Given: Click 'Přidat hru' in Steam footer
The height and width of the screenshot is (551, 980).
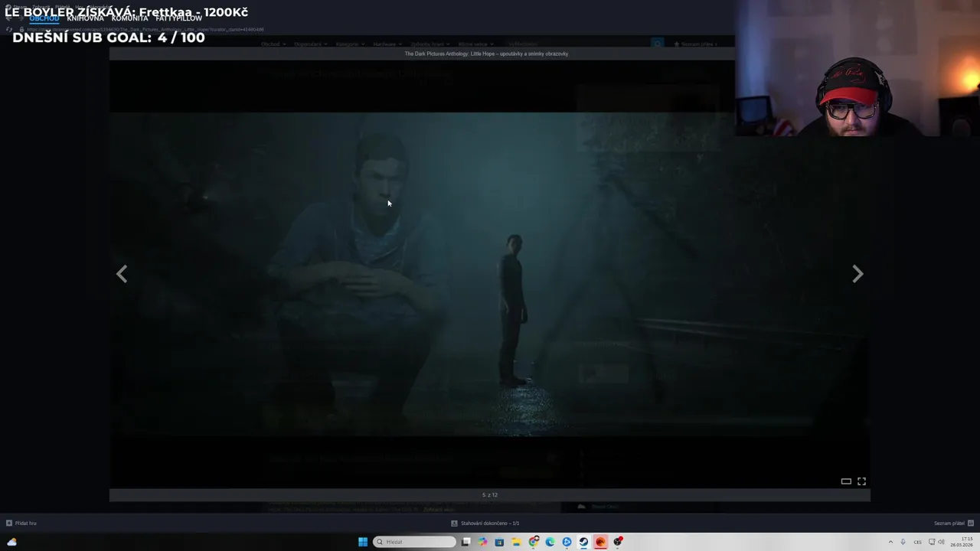Looking at the screenshot, I should 25,523.
